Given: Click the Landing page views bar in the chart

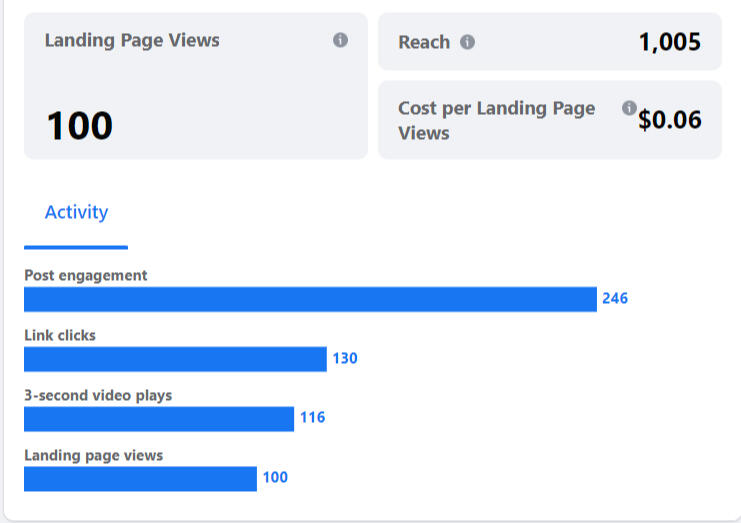Looking at the screenshot, I should pyautogui.click(x=140, y=479).
